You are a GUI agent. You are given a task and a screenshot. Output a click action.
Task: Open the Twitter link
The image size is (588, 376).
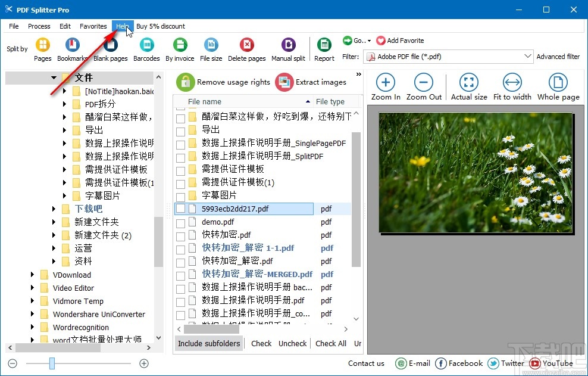click(x=506, y=363)
